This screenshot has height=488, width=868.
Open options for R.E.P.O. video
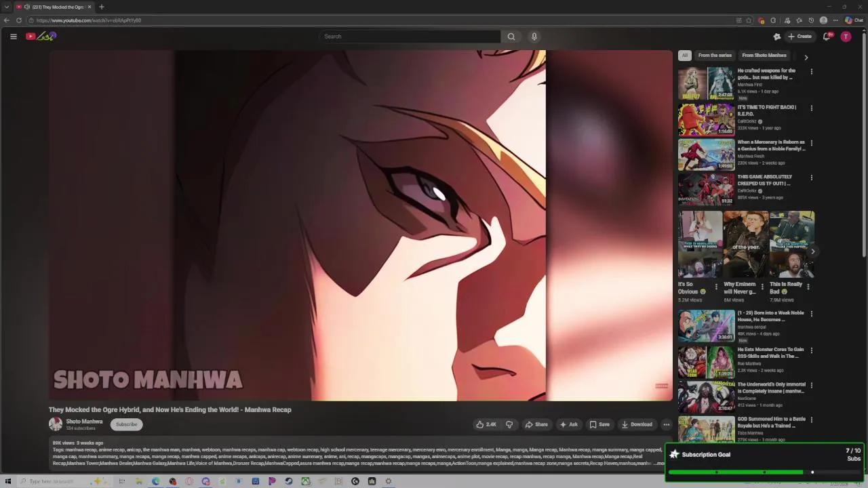(x=811, y=108)
